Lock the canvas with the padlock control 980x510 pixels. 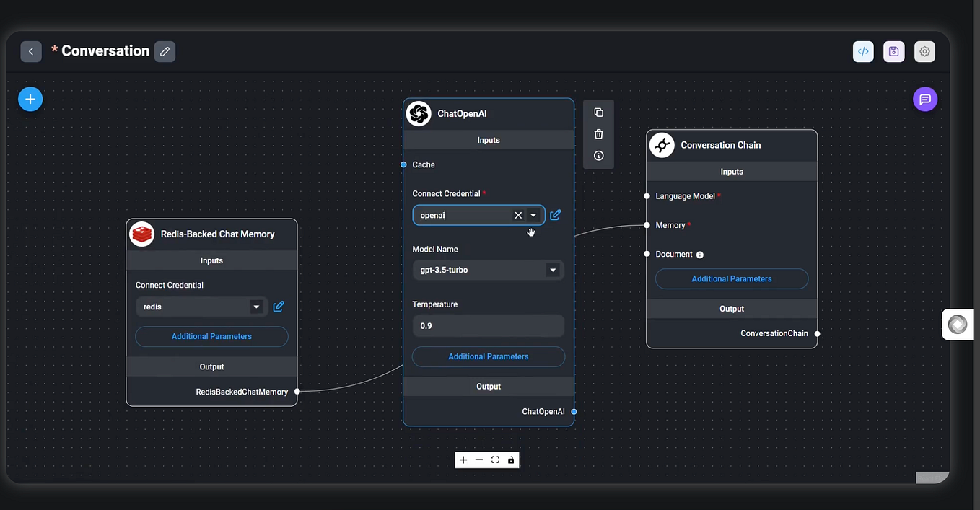click(x=511, y=460)
